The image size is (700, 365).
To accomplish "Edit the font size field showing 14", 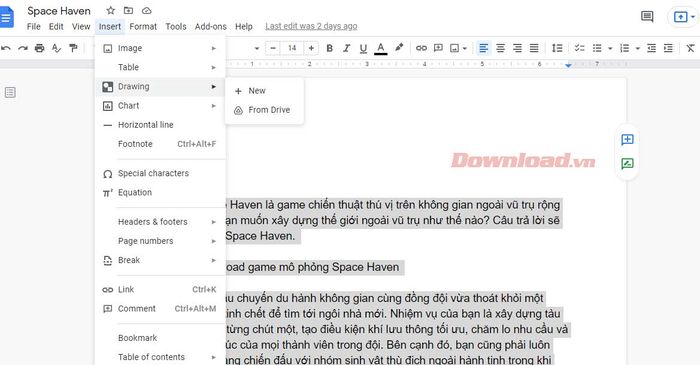I will (292, 48).
